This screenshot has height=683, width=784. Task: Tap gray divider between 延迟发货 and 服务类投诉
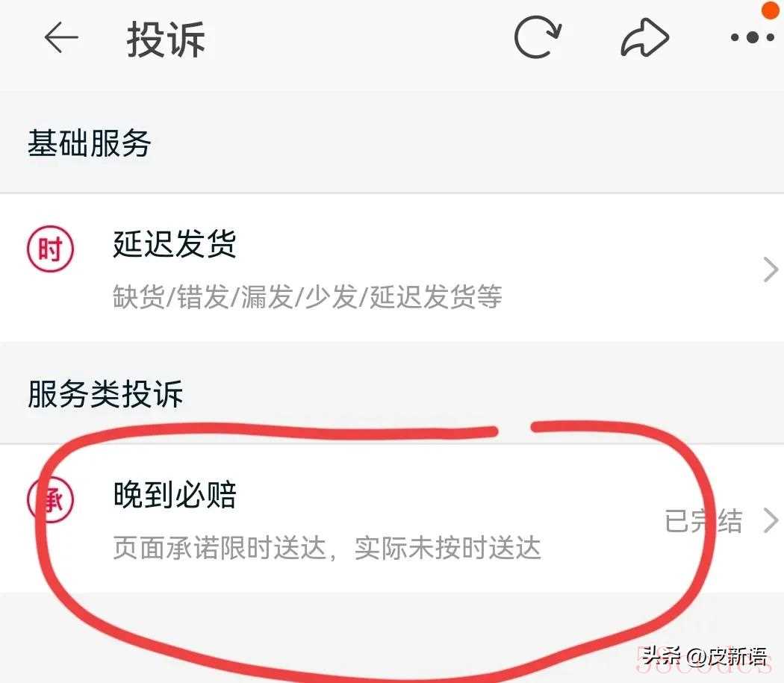pyautogui.click(x=392, y=355)
